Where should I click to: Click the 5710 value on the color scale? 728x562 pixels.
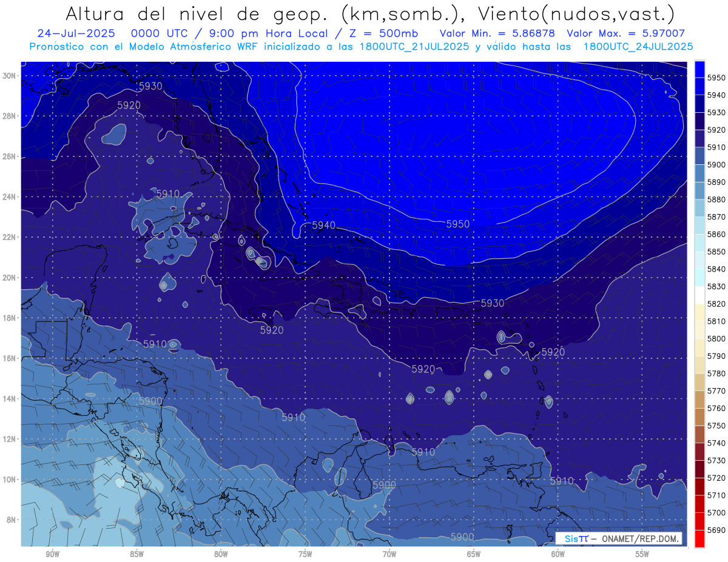tap(716, 495)
